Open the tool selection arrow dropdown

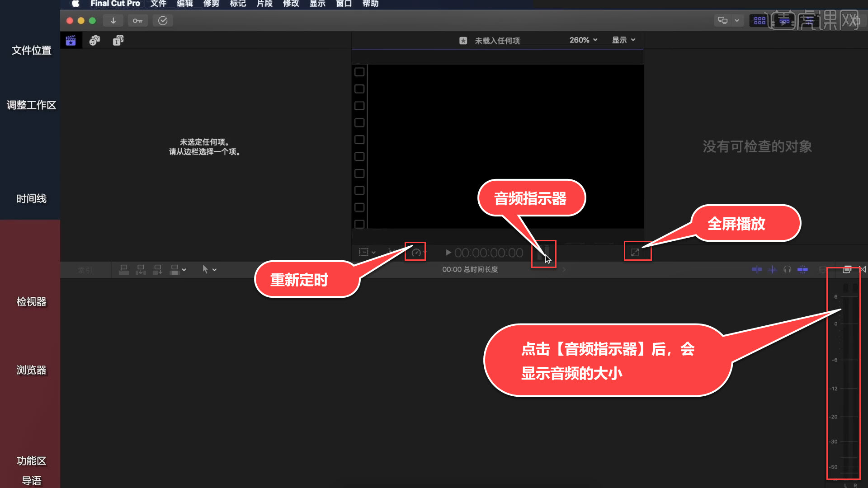click(209, 269)
